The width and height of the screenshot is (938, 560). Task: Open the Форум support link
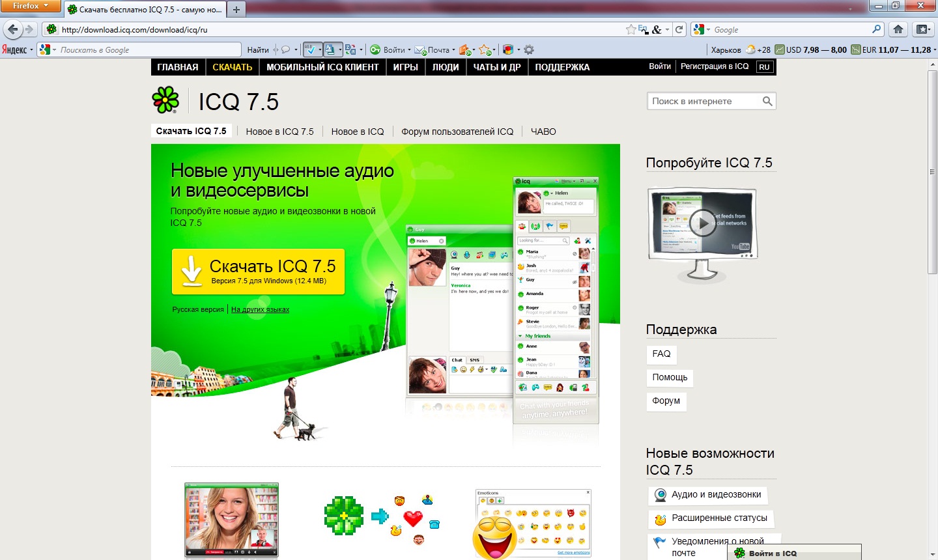666,400
